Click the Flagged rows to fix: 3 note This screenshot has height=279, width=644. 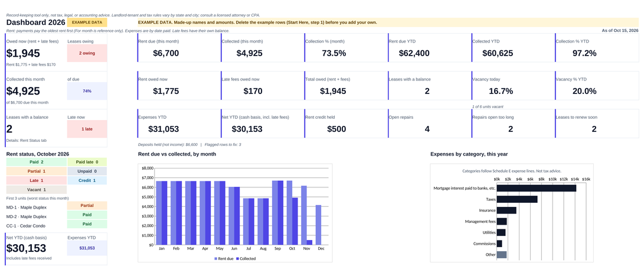point(223,144)
